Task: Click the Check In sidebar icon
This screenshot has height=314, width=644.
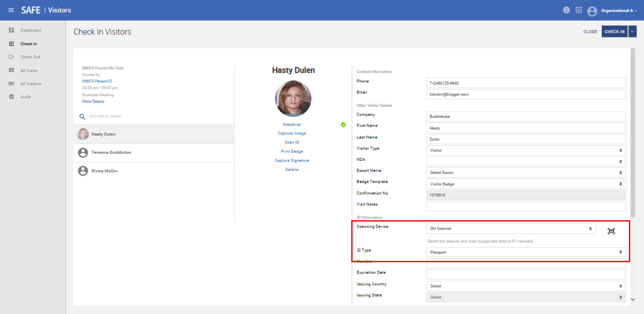Action: tap(11, 44)
